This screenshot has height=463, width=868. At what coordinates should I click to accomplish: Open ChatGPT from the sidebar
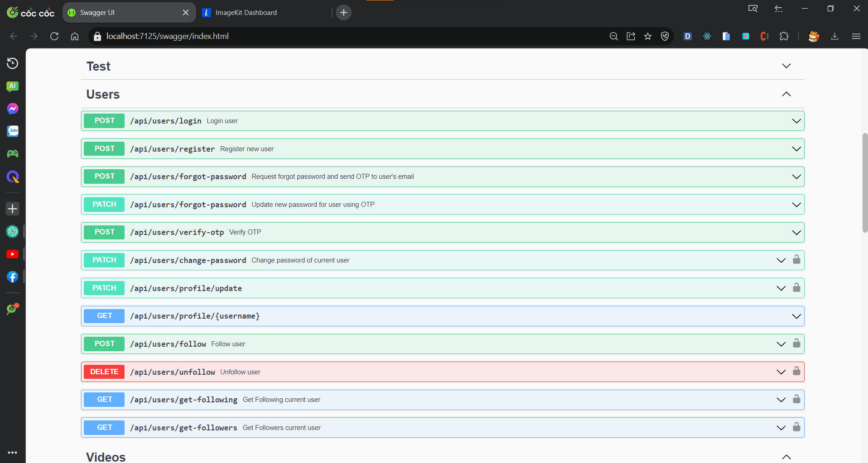pos(12,232)
